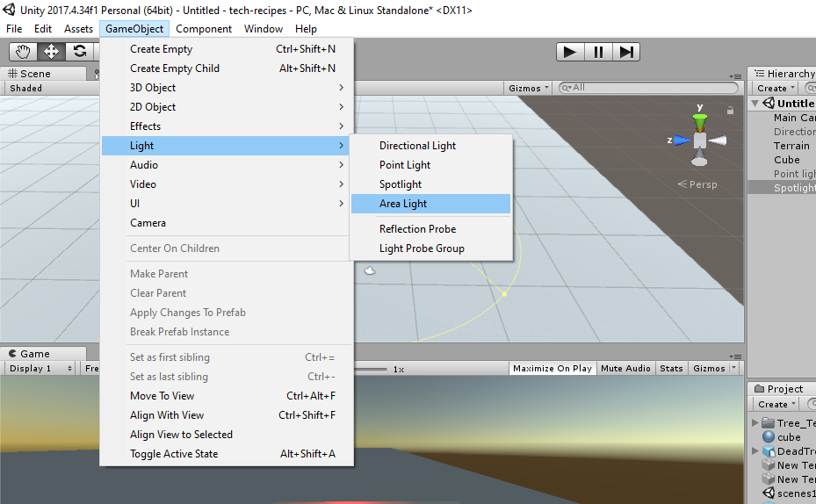816x504 pixels.
Task: Toggle Mute Audio in Game view
Action: pyautogui.click(x=625, y=368)
